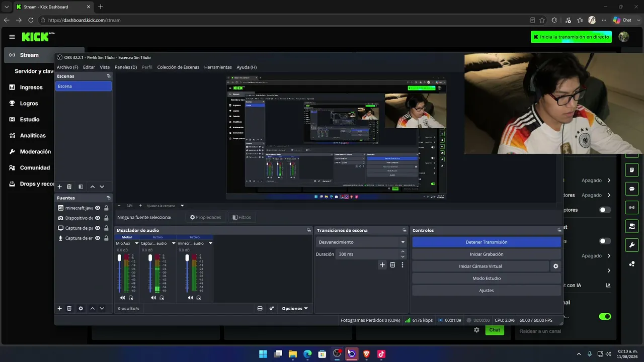Delete the scene transition trash icon
The width and height of the screenshot is (644, 362).
tap(392, 264)
